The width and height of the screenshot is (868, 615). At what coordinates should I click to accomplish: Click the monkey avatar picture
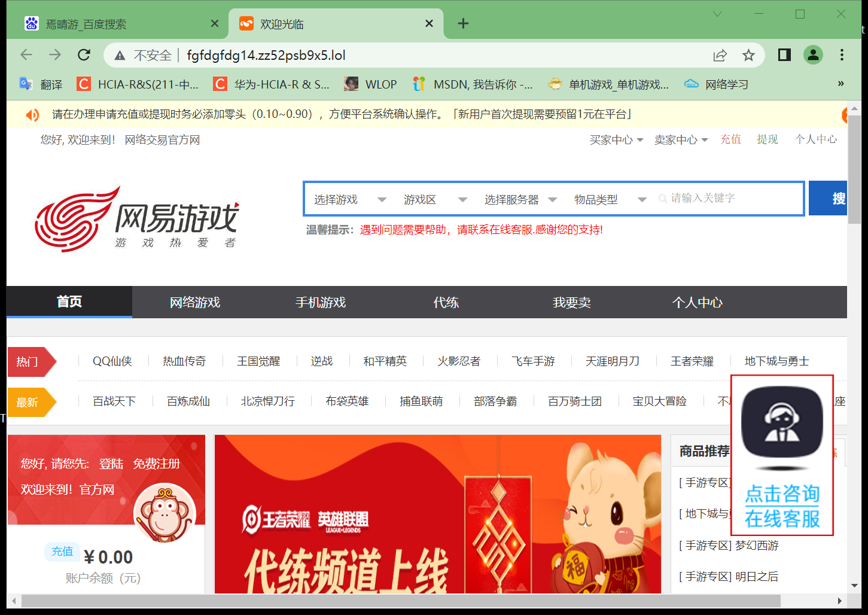click(165, 513)
